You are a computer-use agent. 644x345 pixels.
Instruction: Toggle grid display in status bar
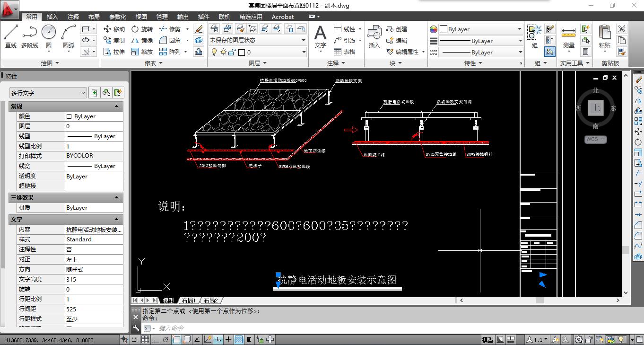click(x=145, y=339)
